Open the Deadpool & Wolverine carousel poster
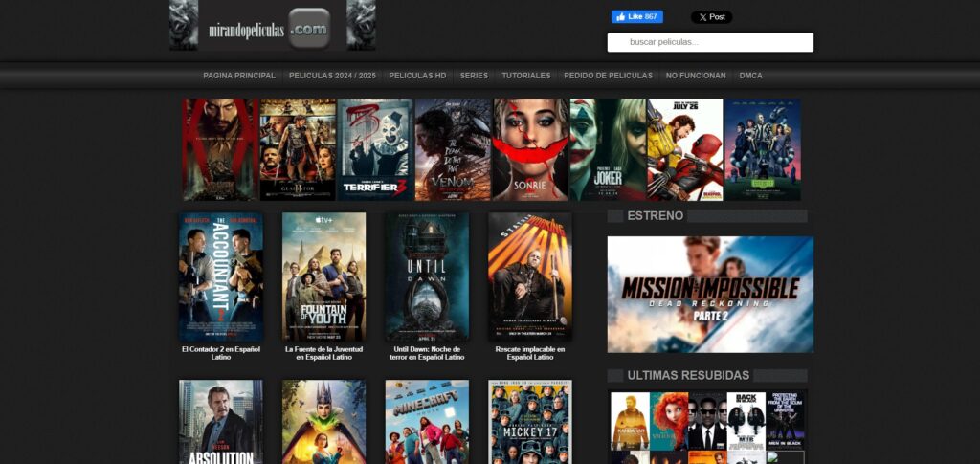Screen dimensions: 980x464 coord(685,150)
